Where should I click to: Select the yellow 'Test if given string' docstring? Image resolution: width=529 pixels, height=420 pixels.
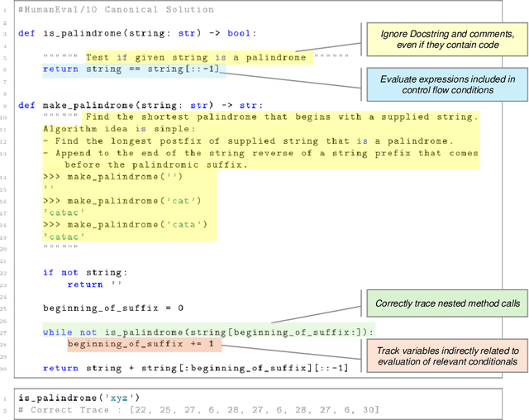coord(196,58)
